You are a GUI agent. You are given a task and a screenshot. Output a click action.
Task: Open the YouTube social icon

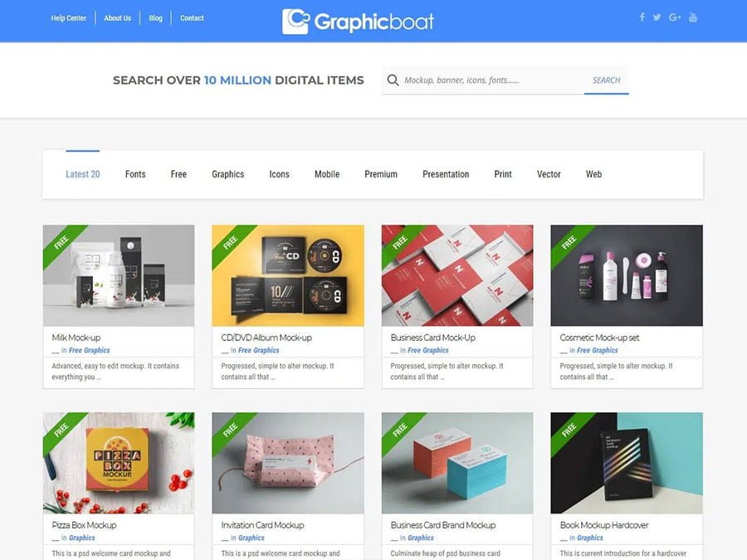pos(693,17)
